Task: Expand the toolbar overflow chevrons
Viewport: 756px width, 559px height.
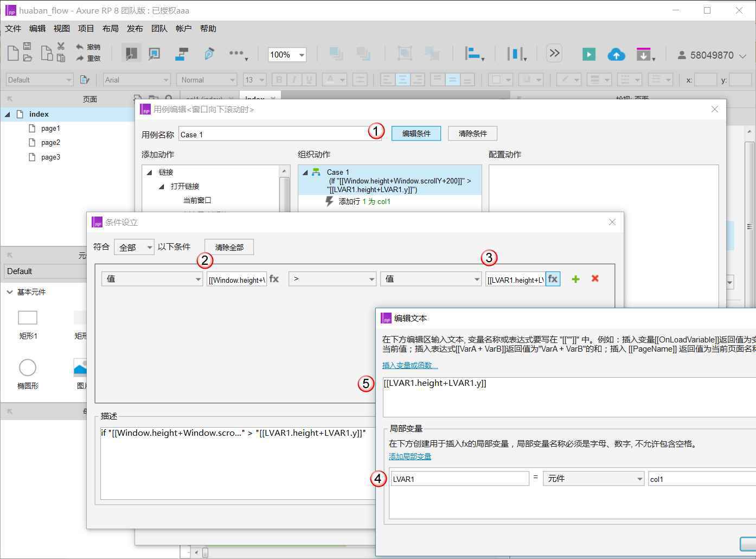Action: coord(554,53)
